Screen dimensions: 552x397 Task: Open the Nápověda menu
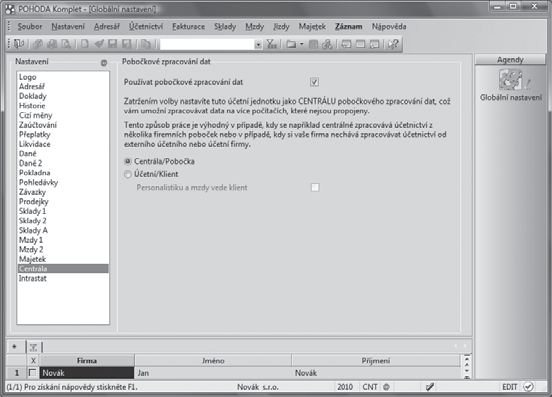[389, 26]
